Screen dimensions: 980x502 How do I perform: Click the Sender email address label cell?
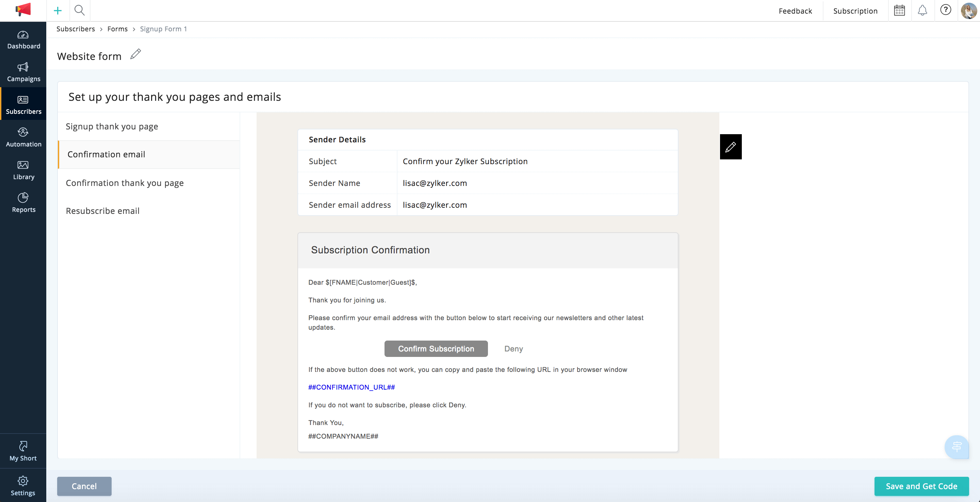347,205
